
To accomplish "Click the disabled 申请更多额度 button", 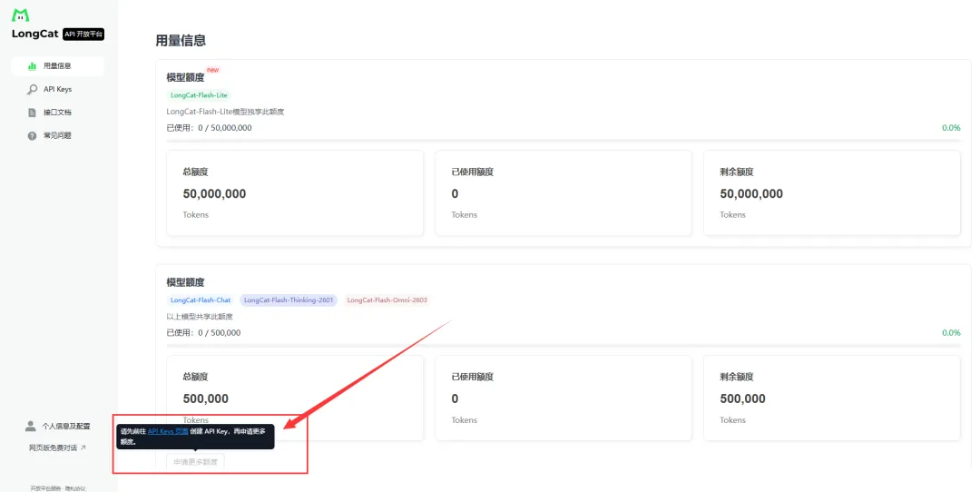I will point(196,462).
